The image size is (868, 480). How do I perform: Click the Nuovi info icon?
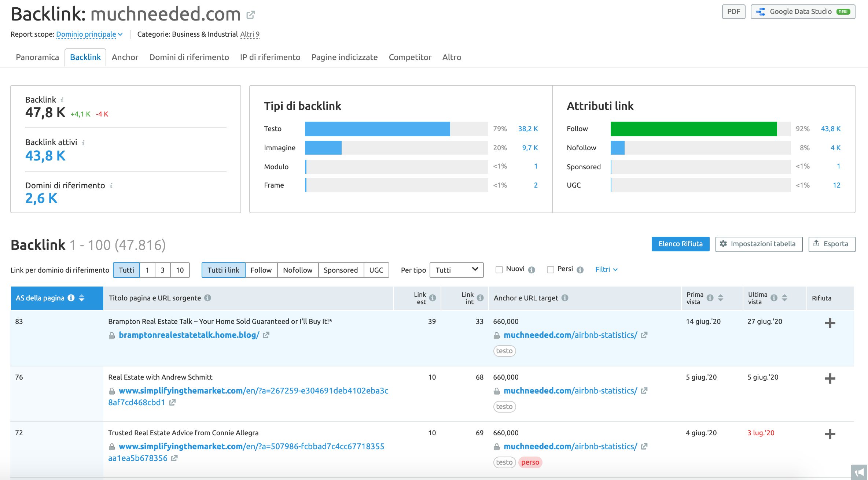(x=532, y=270)
